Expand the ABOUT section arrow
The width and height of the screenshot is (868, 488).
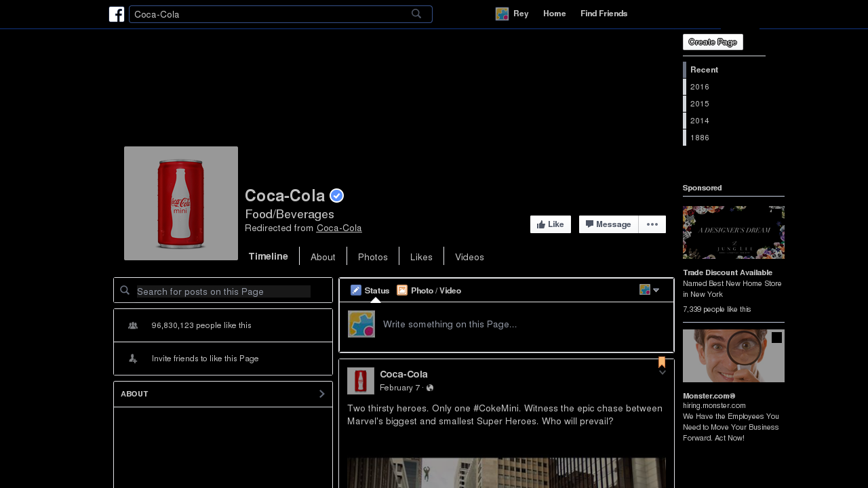(x=322, y=394)
